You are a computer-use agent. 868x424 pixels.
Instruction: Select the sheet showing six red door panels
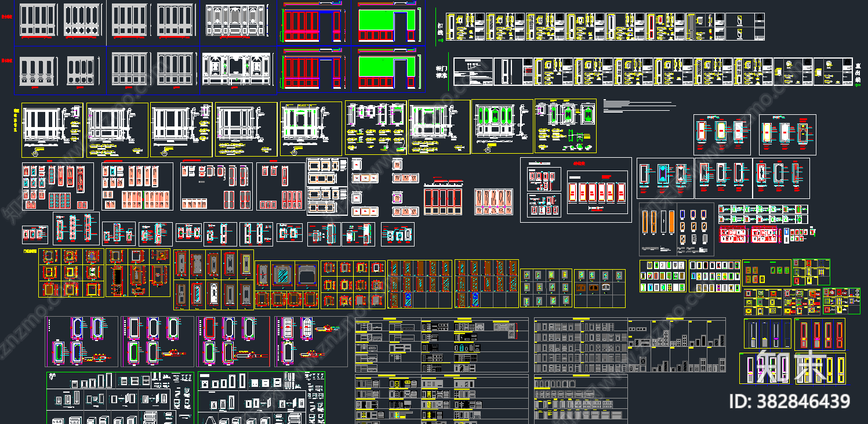coord(598,192)
